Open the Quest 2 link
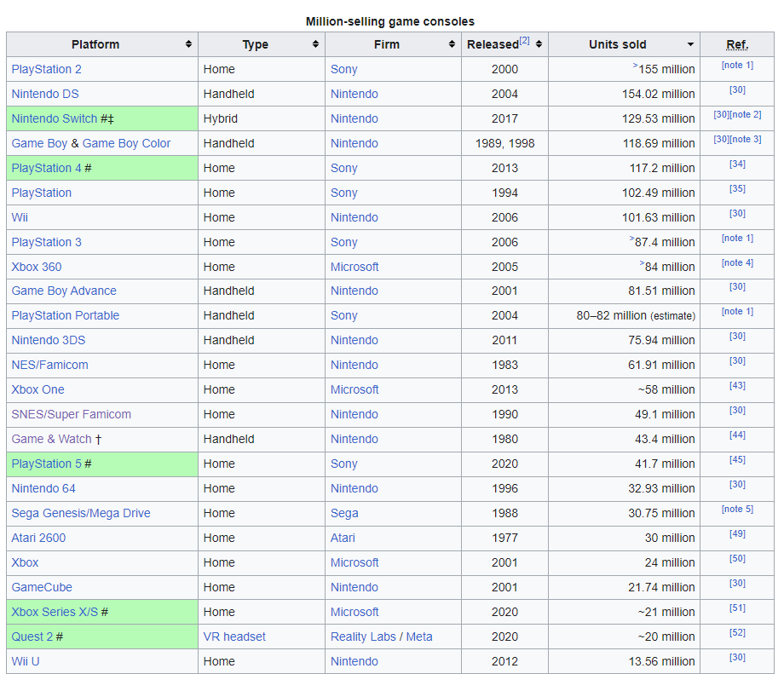The width and height of the screenshot is (784, 674). point(32,637)
